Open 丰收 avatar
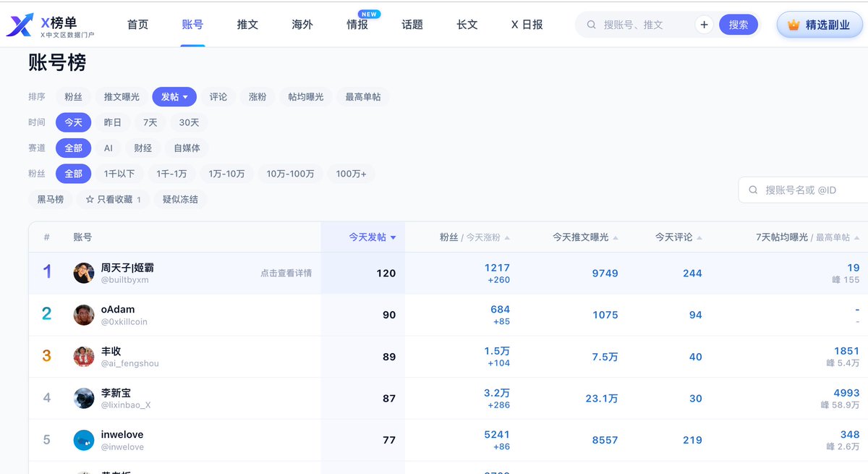Viewport: 868px width, 474px height. click(84, 357)
